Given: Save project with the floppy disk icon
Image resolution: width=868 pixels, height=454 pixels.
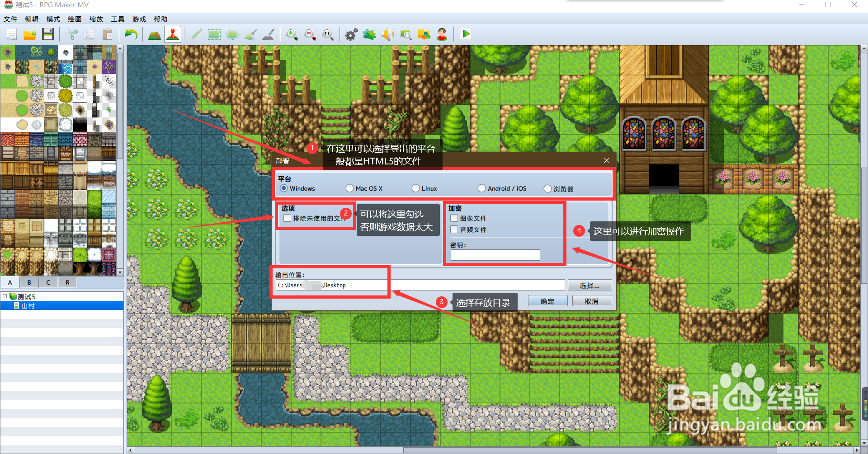Looking at the screenshot, I should point(48,34).
